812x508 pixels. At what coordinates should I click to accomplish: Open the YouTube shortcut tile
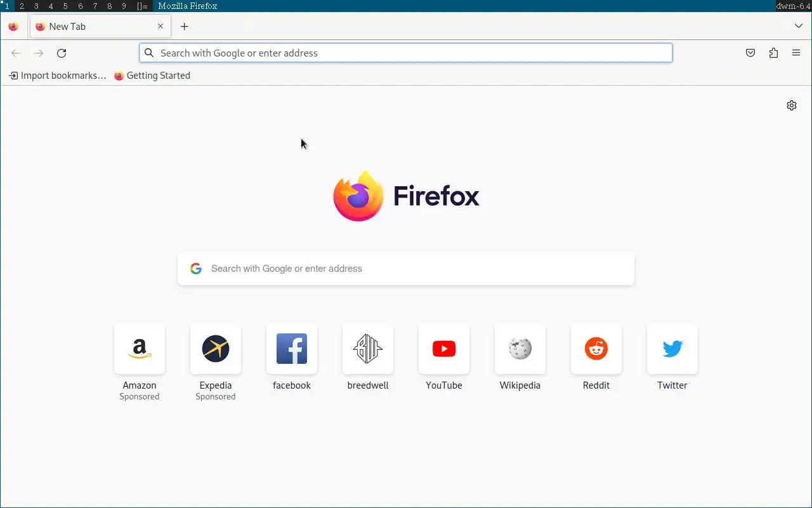(444, 357)
